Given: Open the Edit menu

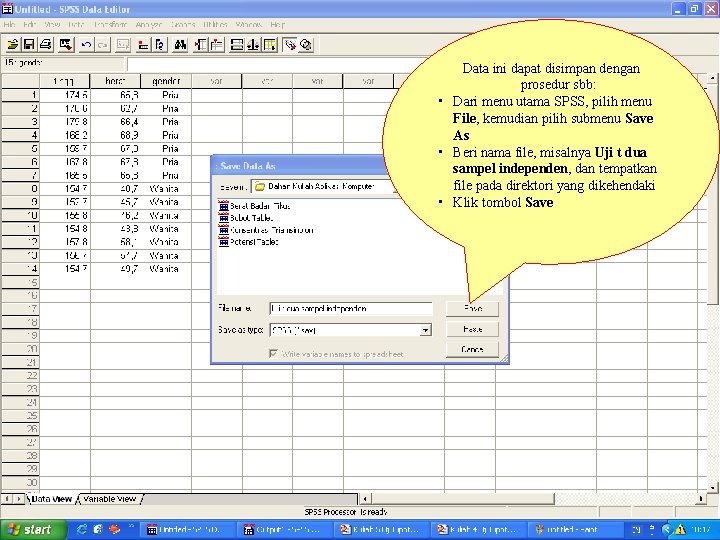Looking at the screenshot, I should pyautogui.click(x=29, y=24).
